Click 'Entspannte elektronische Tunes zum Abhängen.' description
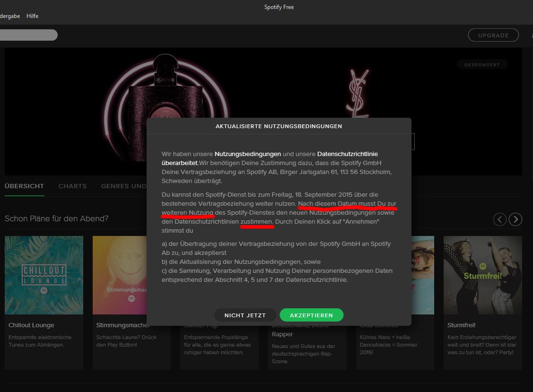 (x=40, y=341)
